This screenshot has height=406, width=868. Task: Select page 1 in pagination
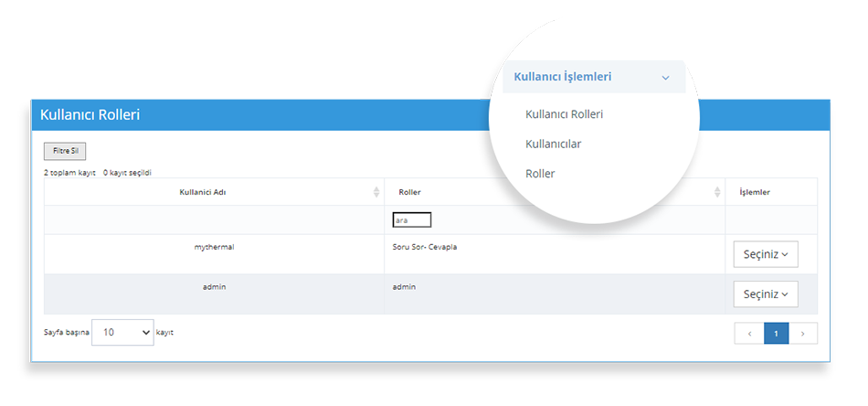pyautogui.click(x=776, y=334)
